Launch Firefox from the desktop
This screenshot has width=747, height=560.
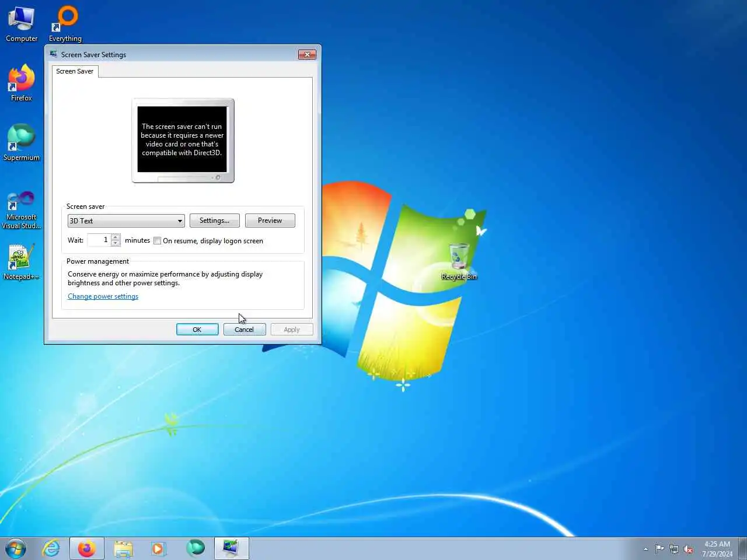(x=22, y=83)
